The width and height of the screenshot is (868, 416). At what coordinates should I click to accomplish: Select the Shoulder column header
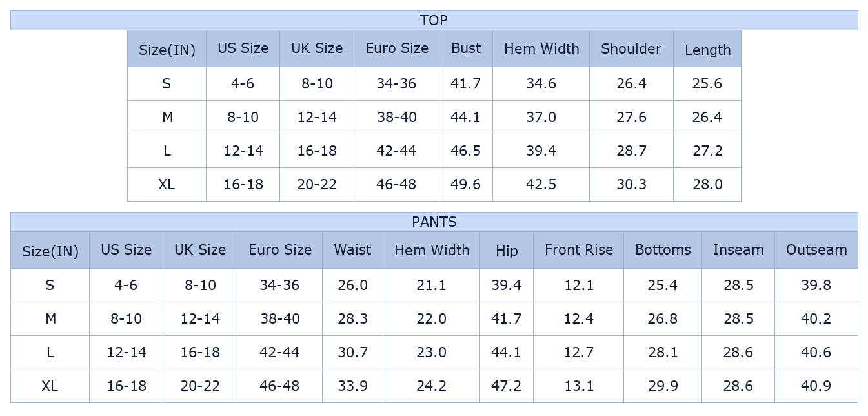[631, 48]
